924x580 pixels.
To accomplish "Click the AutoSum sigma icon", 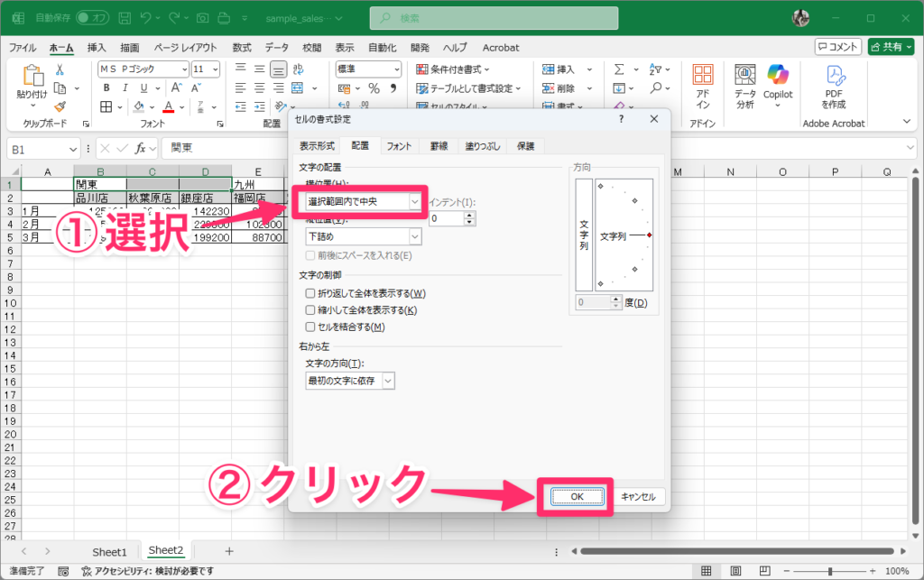I will [619, 69].
